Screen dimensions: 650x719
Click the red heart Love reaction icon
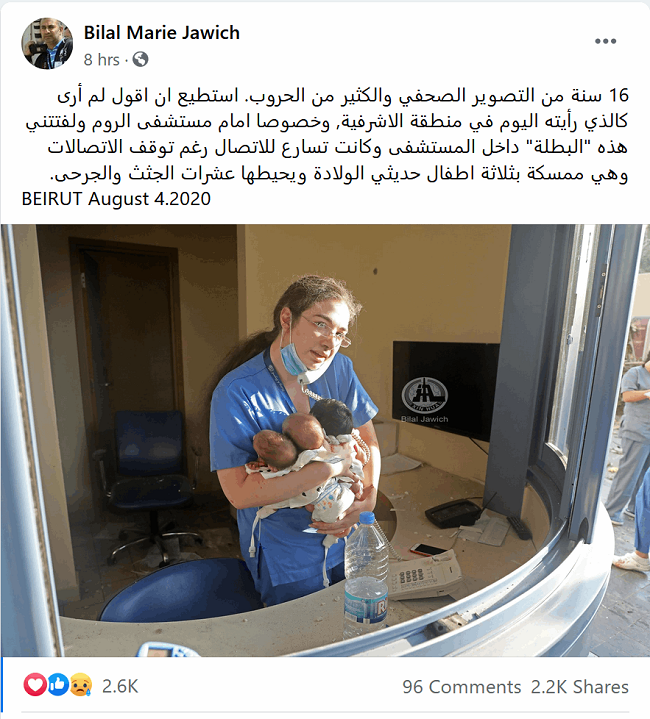[x=35, y=685]
